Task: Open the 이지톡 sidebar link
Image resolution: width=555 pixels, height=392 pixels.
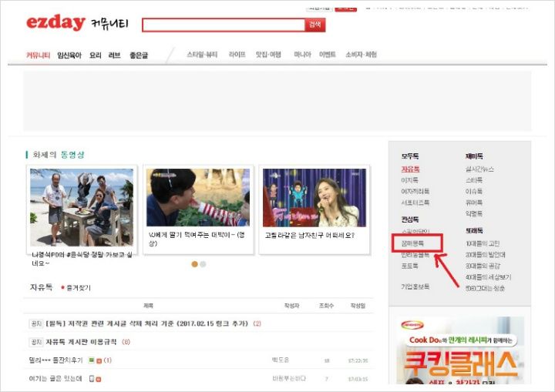Action: coord(409,180)
